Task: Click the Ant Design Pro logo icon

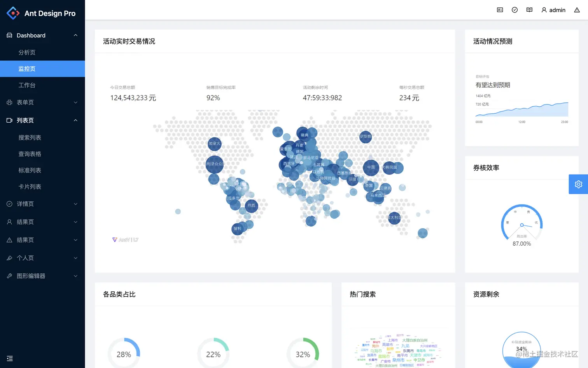Action: click(x=13, y=13)
